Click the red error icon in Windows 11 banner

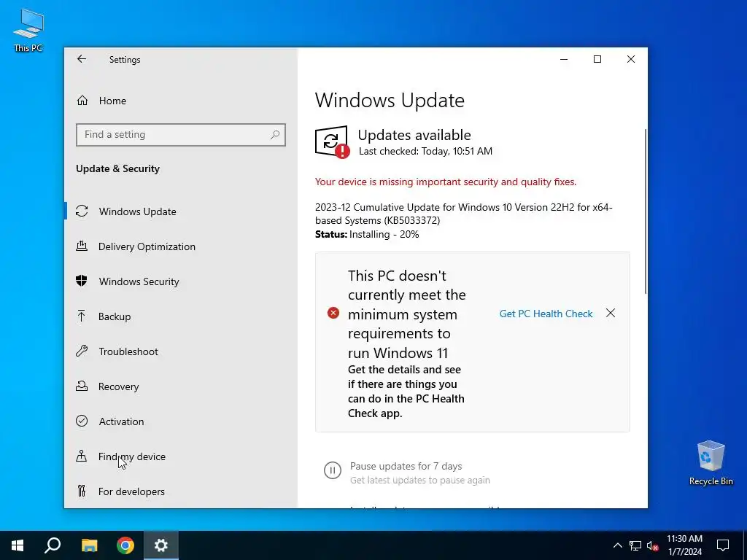333,313
